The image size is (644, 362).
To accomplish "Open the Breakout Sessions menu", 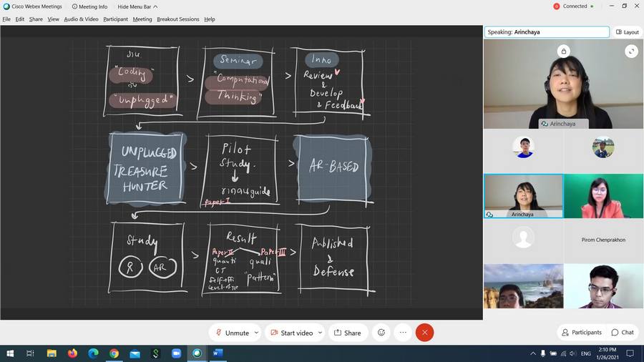I will (177, 19).
